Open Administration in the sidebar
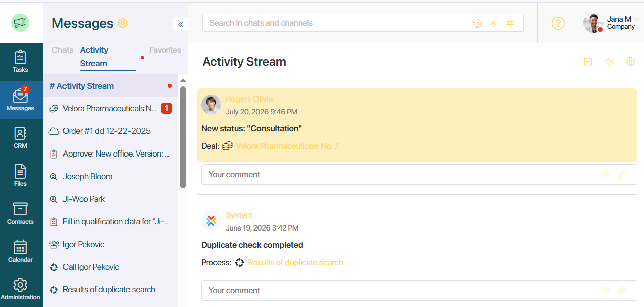The width and height of the screenshot is (644, 307). 21,289
